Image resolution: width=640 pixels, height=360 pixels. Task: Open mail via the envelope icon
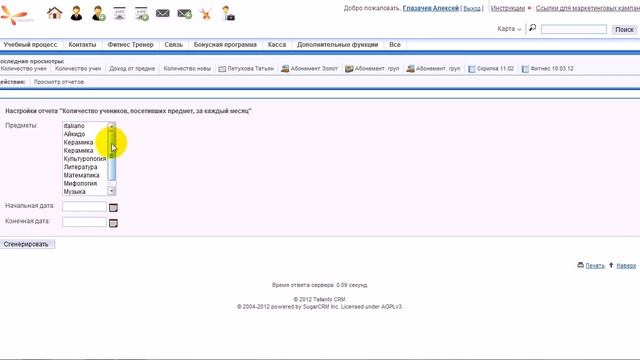162,13
